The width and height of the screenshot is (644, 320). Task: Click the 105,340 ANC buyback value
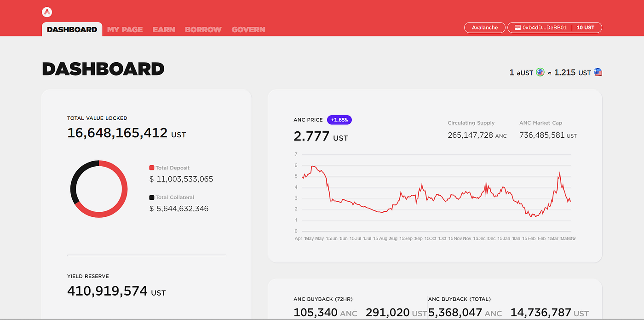pos(316,313)
